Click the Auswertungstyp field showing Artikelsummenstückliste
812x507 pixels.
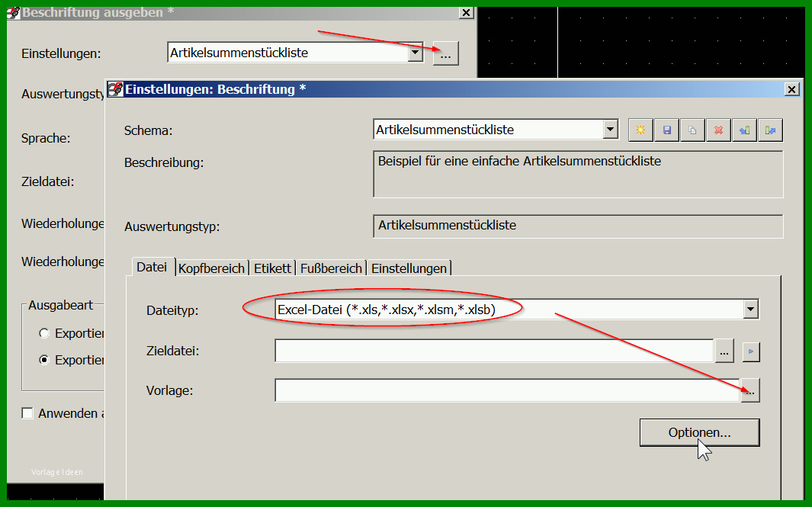point(578,226)
